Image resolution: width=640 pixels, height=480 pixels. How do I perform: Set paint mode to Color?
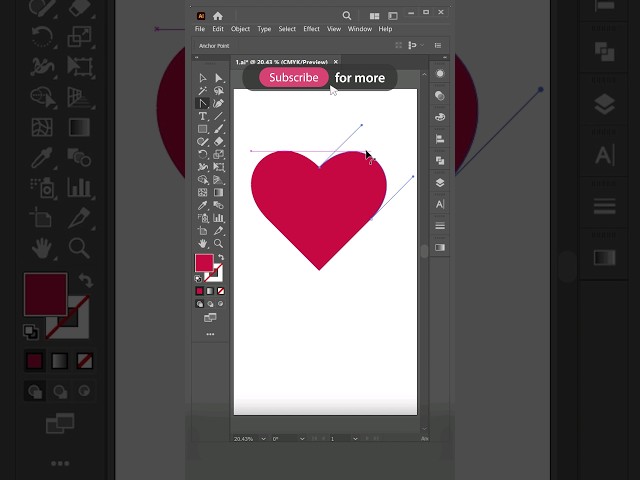pyautogui.click(x=199, y=291)
